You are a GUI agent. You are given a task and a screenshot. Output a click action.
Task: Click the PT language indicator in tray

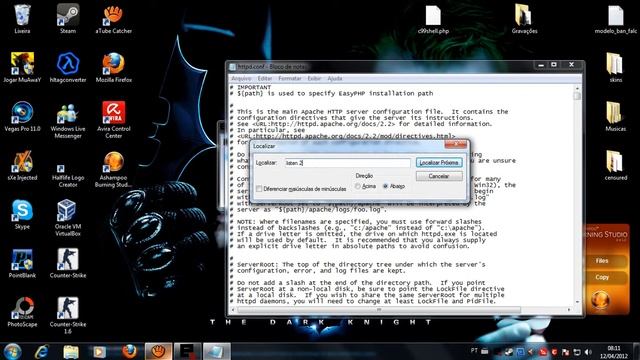coord(474,351)
